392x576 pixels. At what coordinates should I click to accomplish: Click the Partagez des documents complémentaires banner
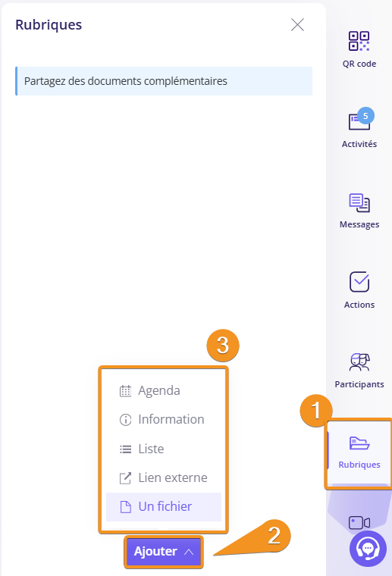[x=164, y=81]
